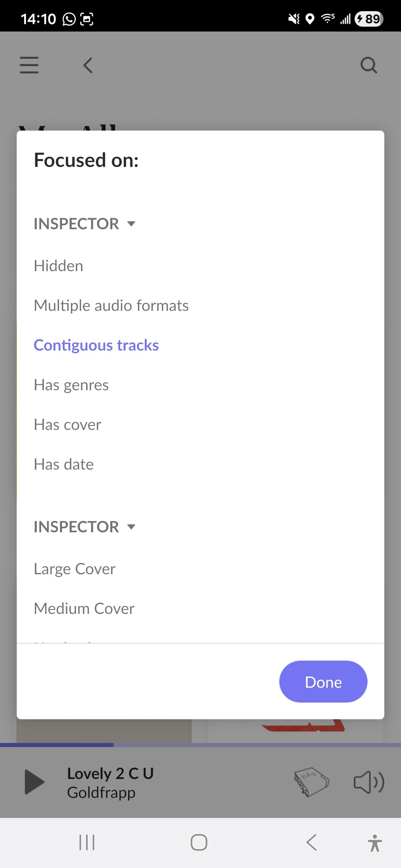Screen dimensions: 401x868
Task: Toggle the Hidden filter
Action: (59, 266)
